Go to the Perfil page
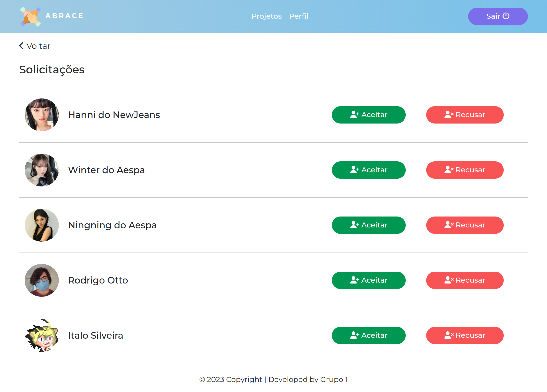 pyautogui.click(x=298, y=16)
